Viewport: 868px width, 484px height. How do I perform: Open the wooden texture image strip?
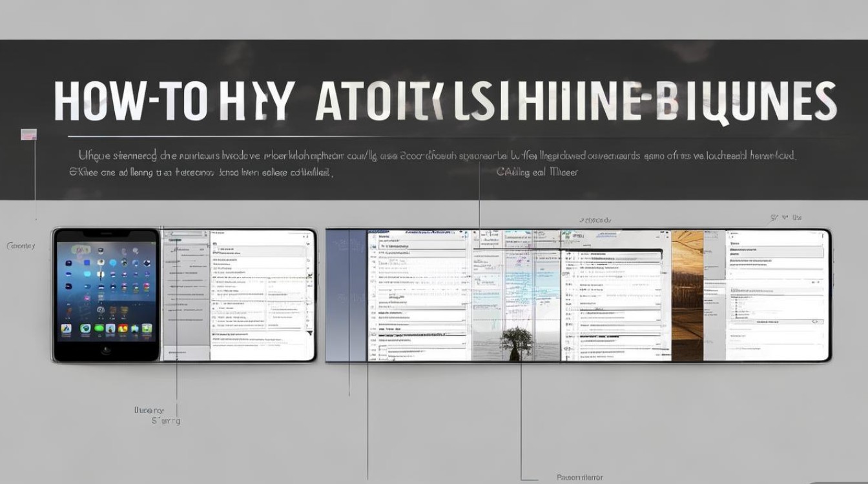pos(687,295)
